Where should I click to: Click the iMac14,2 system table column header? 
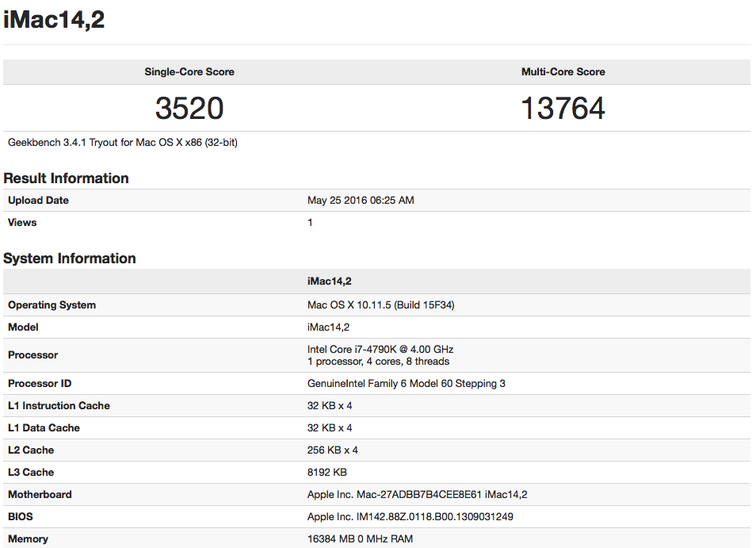point(330,282)
